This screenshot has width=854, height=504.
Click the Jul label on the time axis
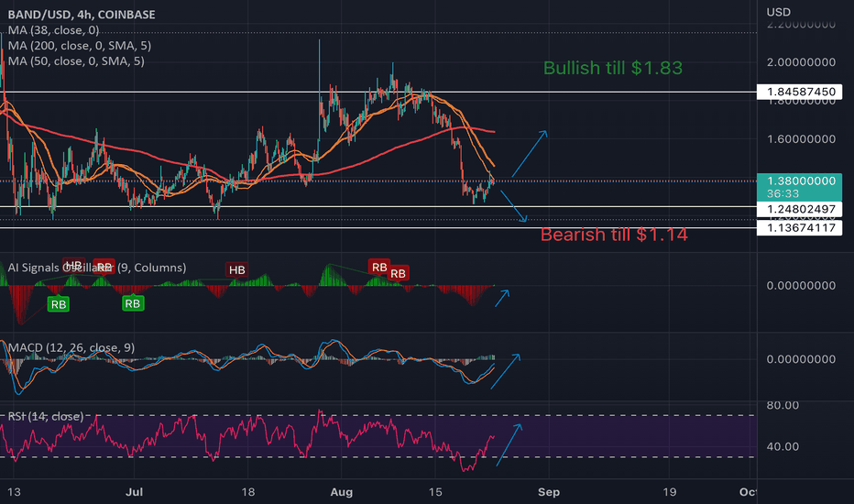point(134,492)
